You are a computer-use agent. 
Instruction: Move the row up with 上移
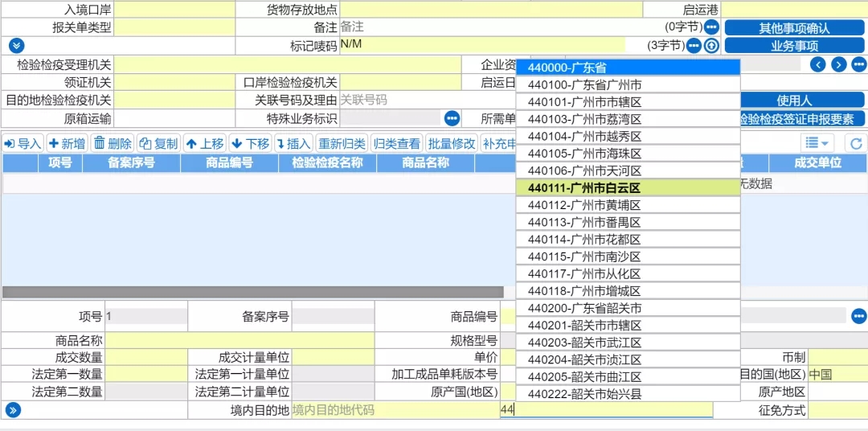click(204, 144)
